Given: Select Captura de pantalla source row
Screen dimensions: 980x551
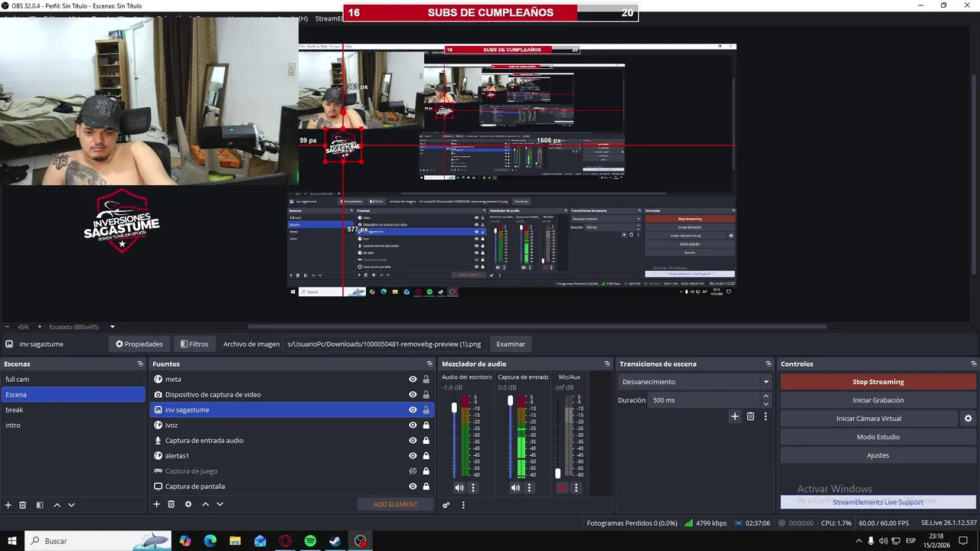Looking at the screenshot, I should [x=292, y=487].
